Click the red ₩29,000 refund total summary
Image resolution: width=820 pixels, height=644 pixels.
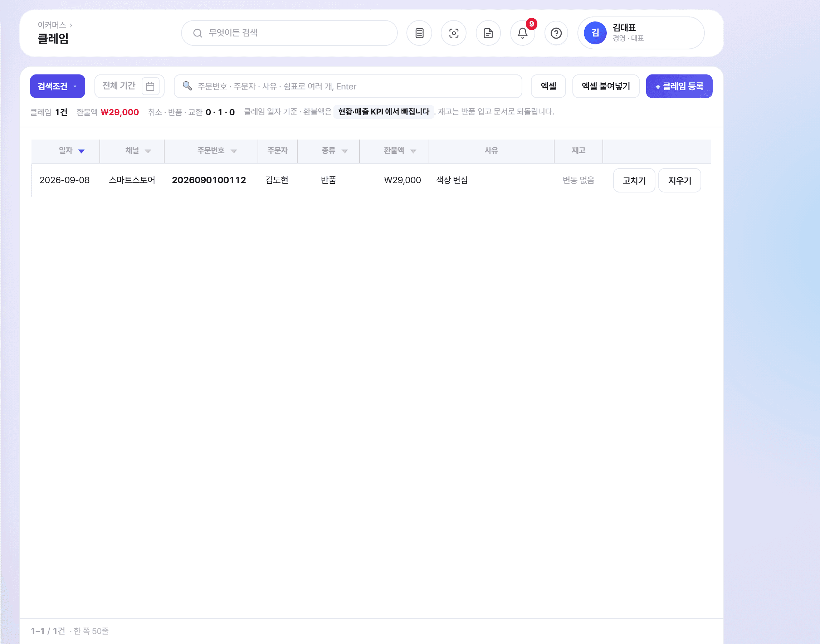(120, 112)
